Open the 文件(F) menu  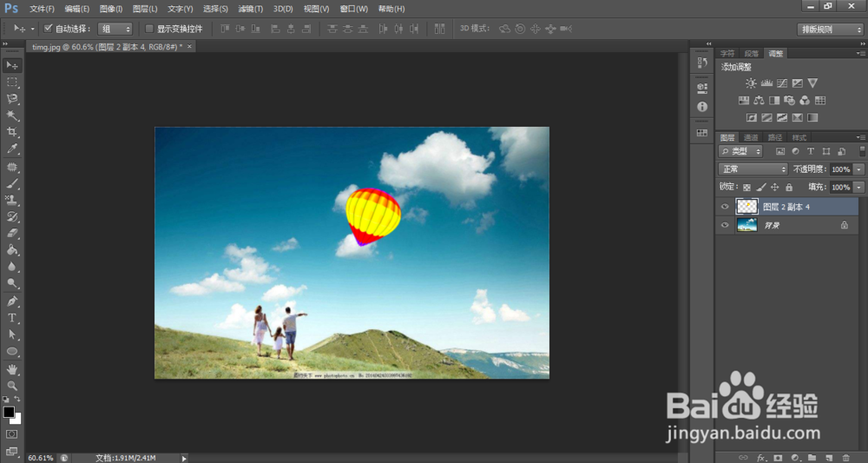pos(42,9)
